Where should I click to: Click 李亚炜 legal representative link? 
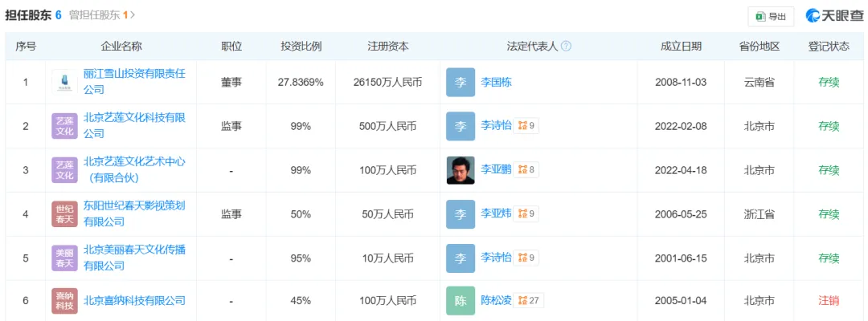point(496,213)
